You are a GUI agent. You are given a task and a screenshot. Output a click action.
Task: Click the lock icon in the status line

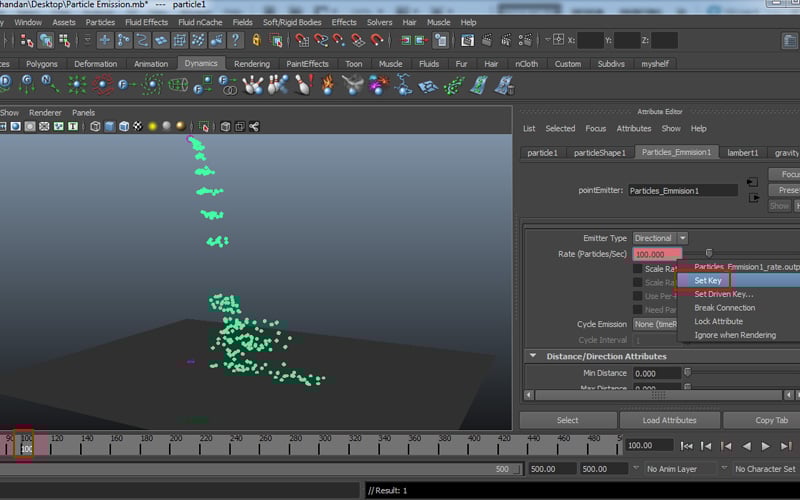click(257, 41)
